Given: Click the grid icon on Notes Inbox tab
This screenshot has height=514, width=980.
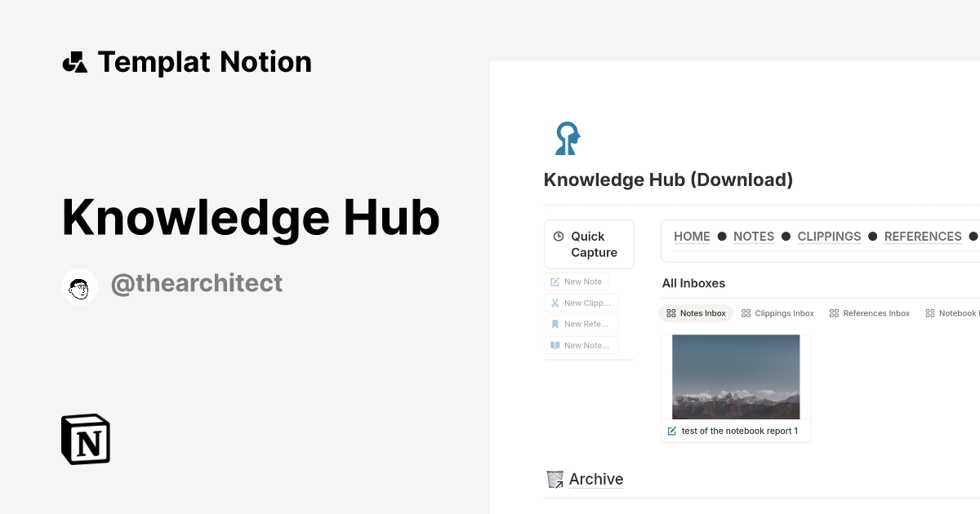Looking at the screenshot, I should [671, 312].
